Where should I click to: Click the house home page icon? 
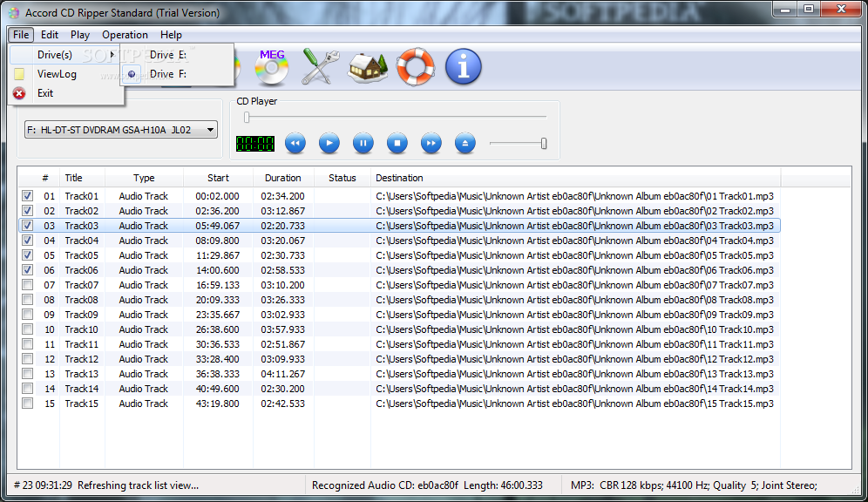tap(368, 67)
